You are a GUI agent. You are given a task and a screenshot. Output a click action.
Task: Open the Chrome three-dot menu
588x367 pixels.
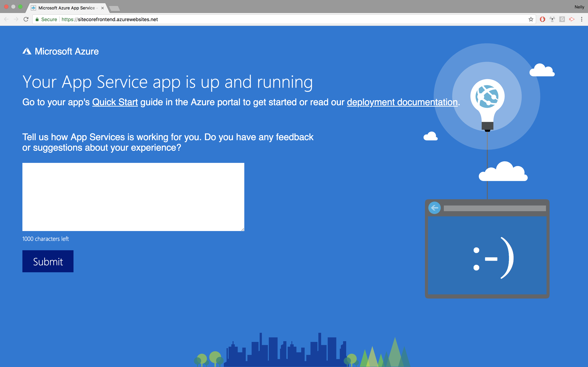pos(582,19)
